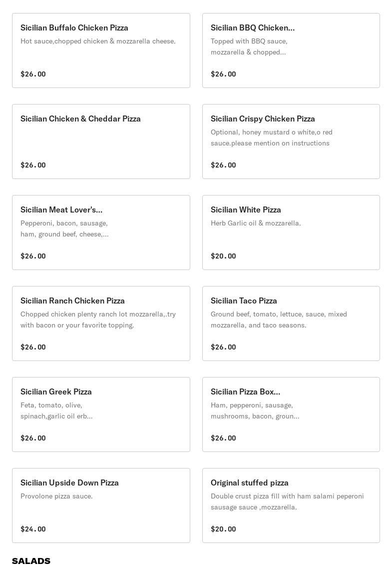Choose Sicilian Chicken & Cheddar Pizza

pyautogui.click(x=101, y=141)
